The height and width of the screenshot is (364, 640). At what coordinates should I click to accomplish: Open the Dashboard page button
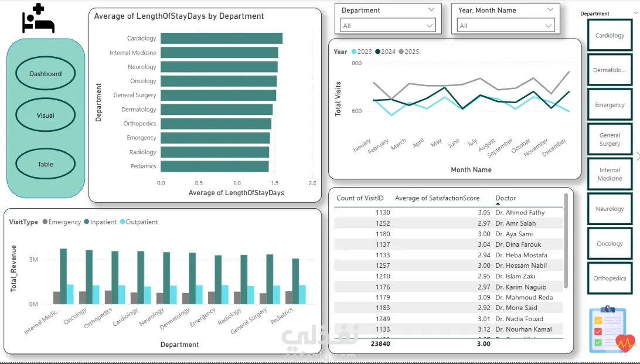(x=45, y=73)
